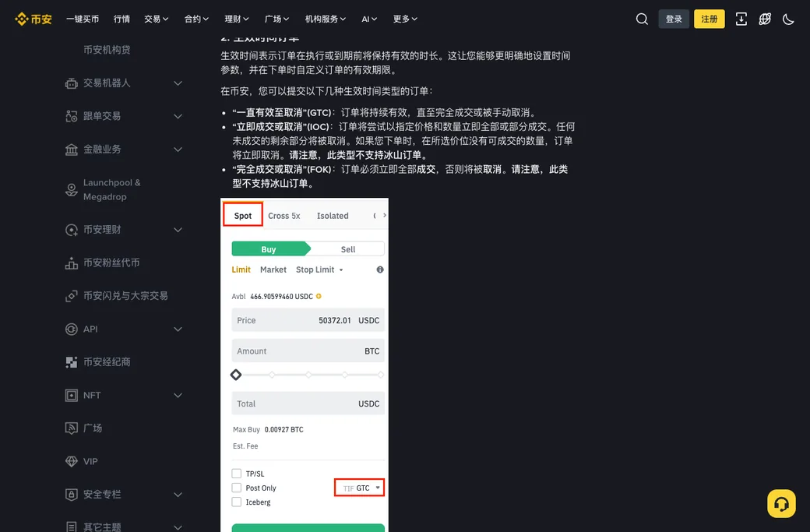Check the TP/SL checkbox
810x532 pixels.
(x=237, y=474)
